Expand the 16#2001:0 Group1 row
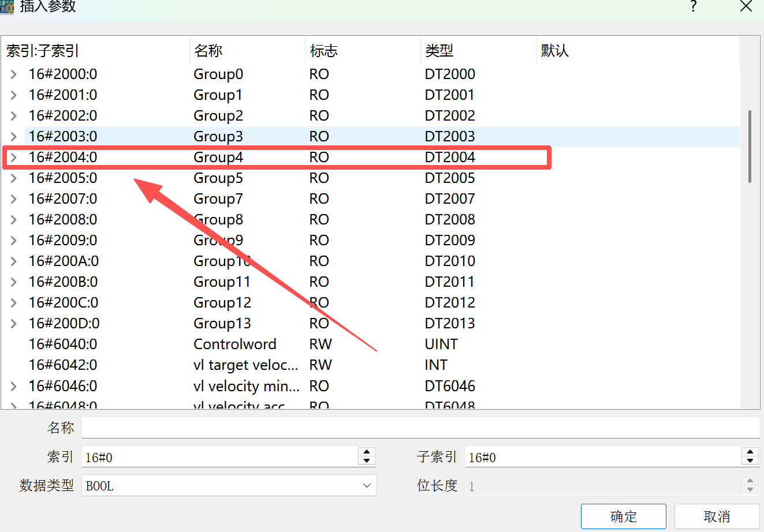Image resolution: width=764 pixels, height=532 pixels. (x=13, y=95)
